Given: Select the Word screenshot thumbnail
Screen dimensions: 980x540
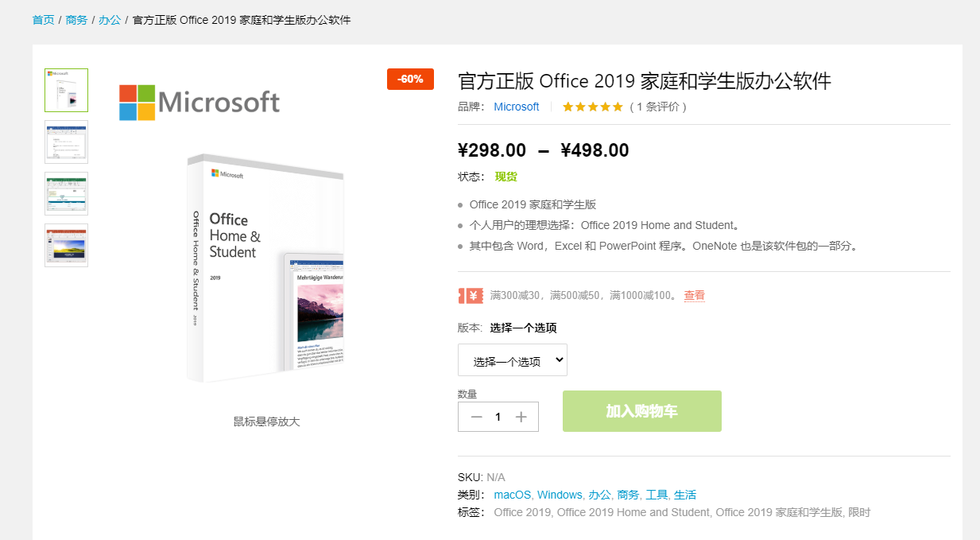Looking at the screenshot, I should [67, 142].
